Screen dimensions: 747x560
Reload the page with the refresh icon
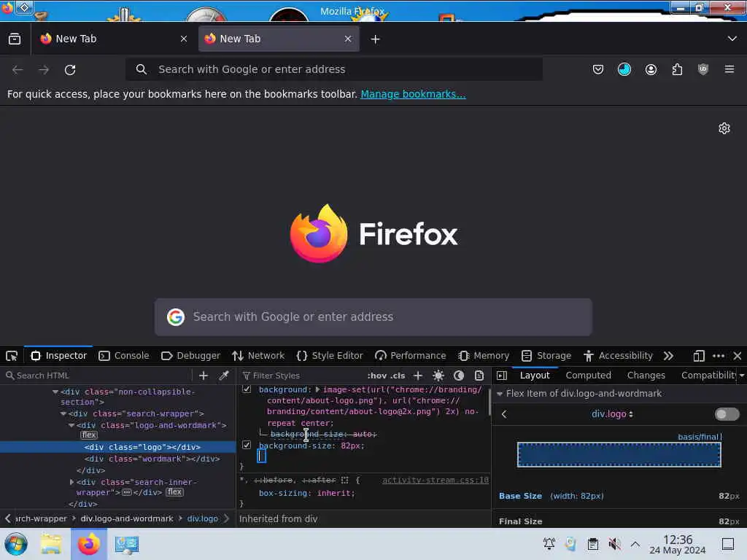(x=70, y=69)
